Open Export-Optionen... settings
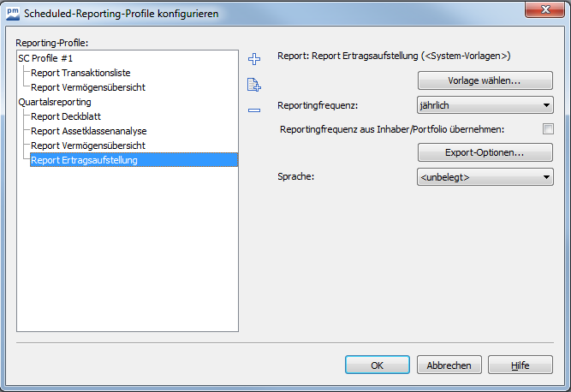Image resolution: width=571 pixels, height=392 pixels. (485, 153)
